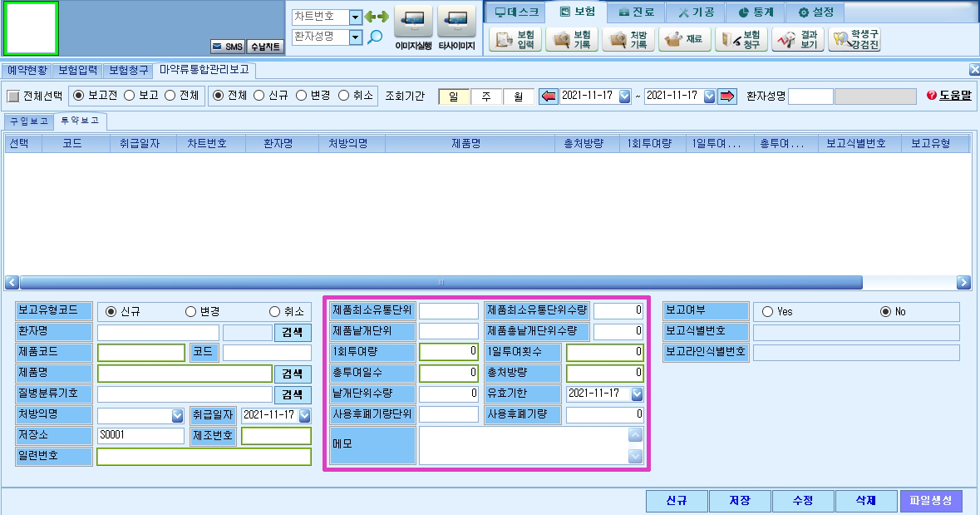Click the 파일생성 button
Screen dimensions: 980x515
pos(931,501)
